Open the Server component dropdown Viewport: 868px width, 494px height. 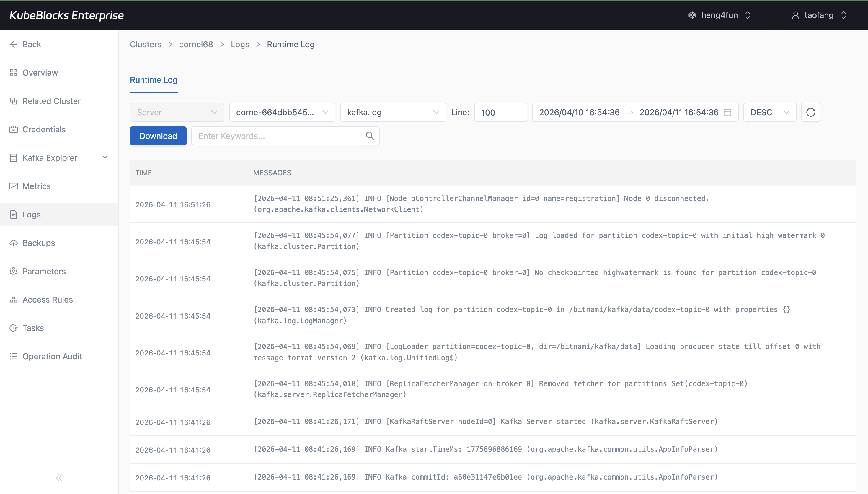177,112
